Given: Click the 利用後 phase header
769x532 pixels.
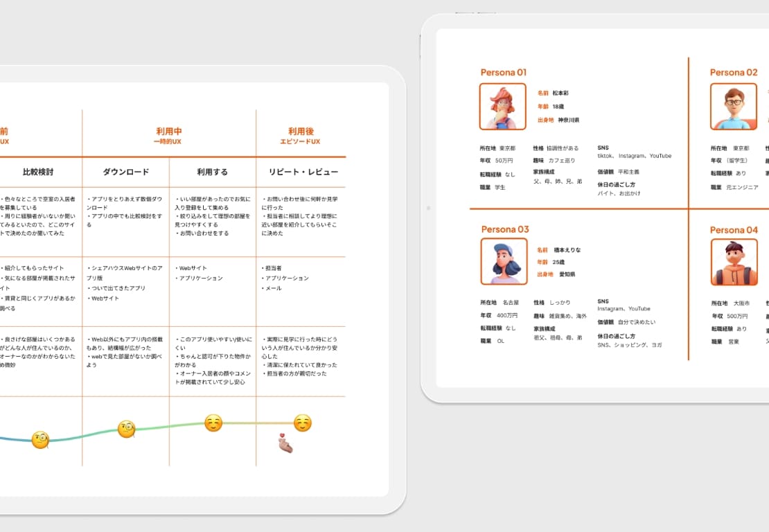Looking at the screenshot, I should [301, 132].
